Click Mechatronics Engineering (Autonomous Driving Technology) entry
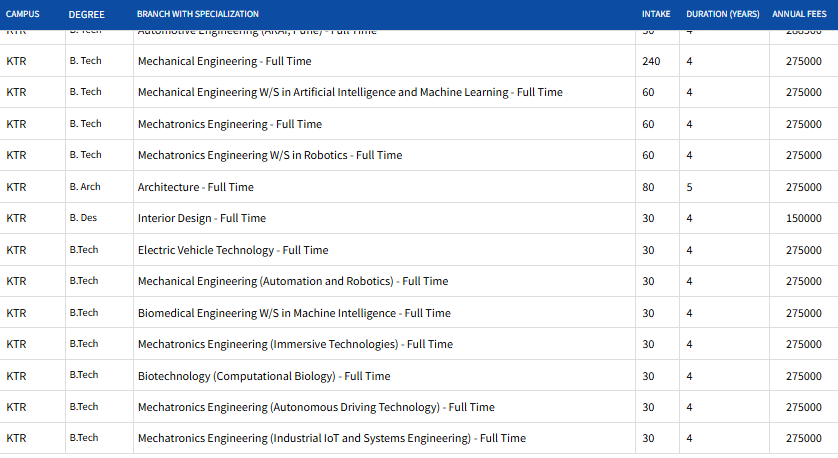This screenshot has width=838, height=458. click(x=315, y=407)
